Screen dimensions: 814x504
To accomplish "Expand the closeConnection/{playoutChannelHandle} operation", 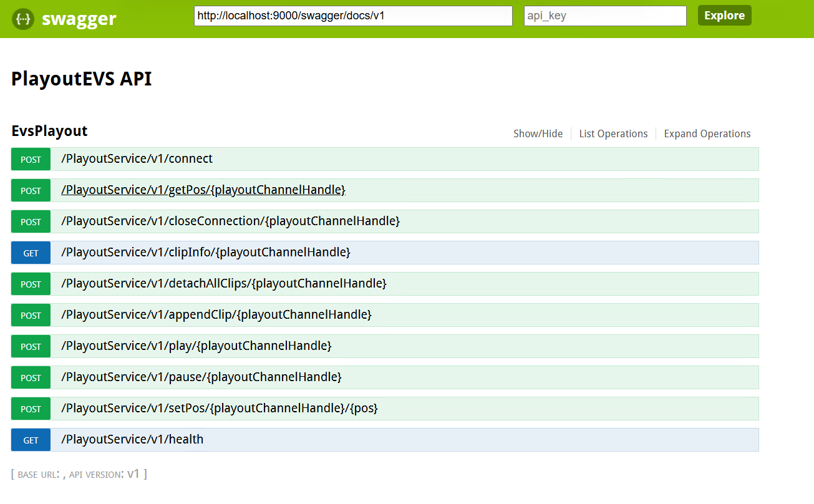I will pos(230,221).
